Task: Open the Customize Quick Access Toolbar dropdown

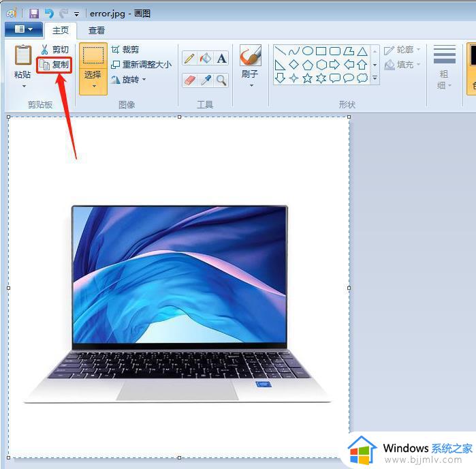Action: coord(76,14)
